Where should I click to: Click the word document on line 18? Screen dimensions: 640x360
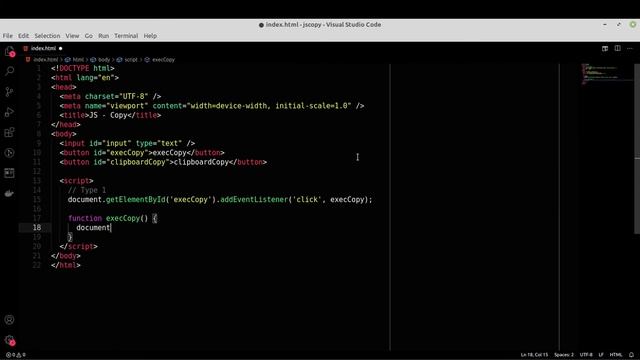pyautogui.click(x=93, y=228)
